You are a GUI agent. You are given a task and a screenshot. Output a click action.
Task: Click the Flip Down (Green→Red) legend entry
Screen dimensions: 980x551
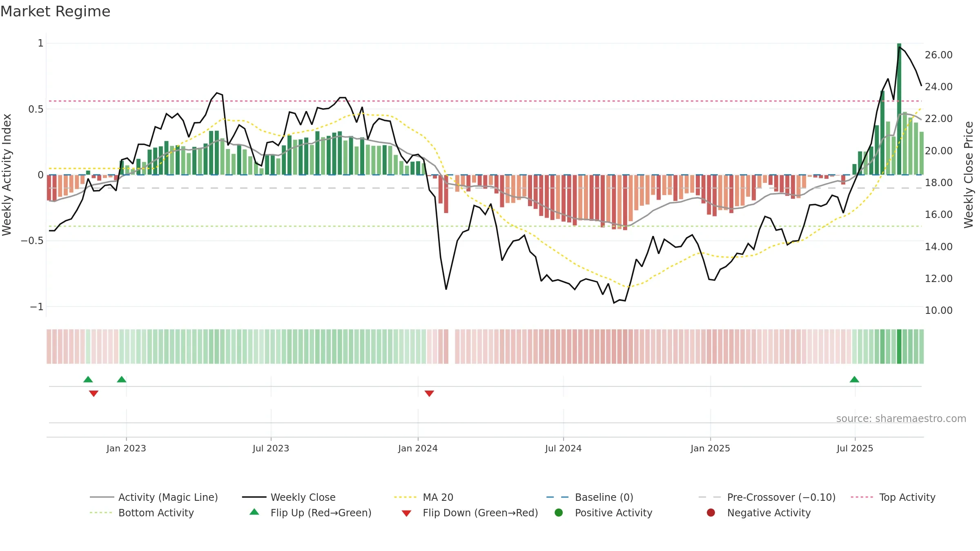470,513
